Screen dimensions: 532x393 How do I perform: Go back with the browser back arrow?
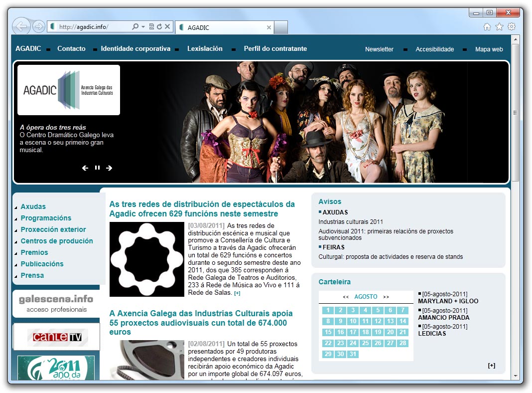[x=21, y=26]
